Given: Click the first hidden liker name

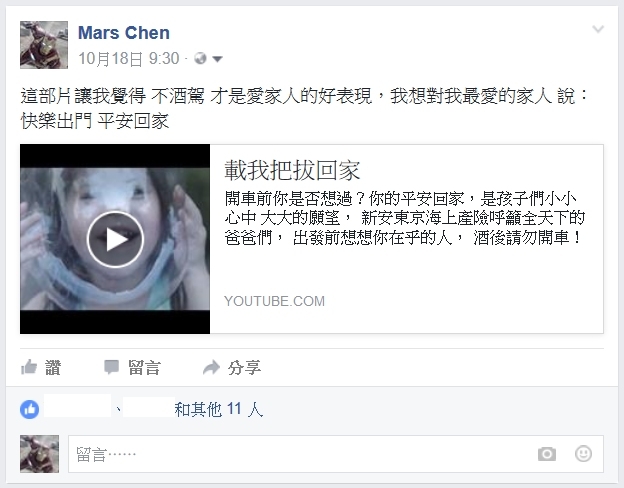Looking at the screenshot, I should pyautogui.click(x=77, y=406).
